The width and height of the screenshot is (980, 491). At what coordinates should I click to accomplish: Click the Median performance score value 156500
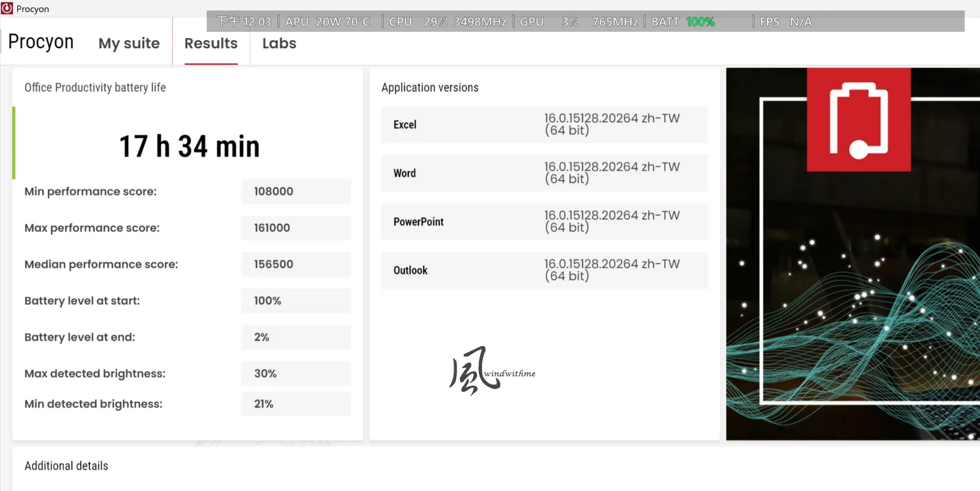(296, 264)
